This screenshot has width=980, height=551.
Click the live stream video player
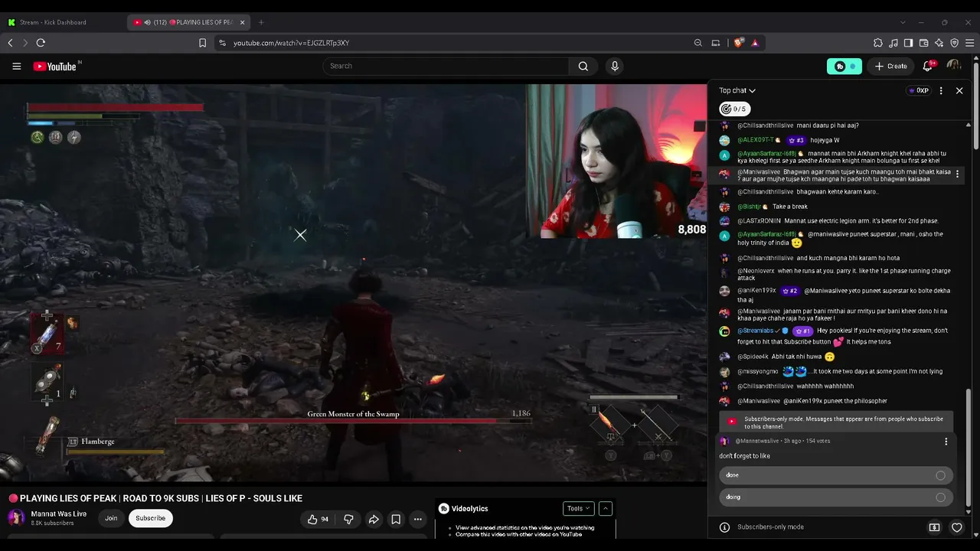click(x=353, y=283)
